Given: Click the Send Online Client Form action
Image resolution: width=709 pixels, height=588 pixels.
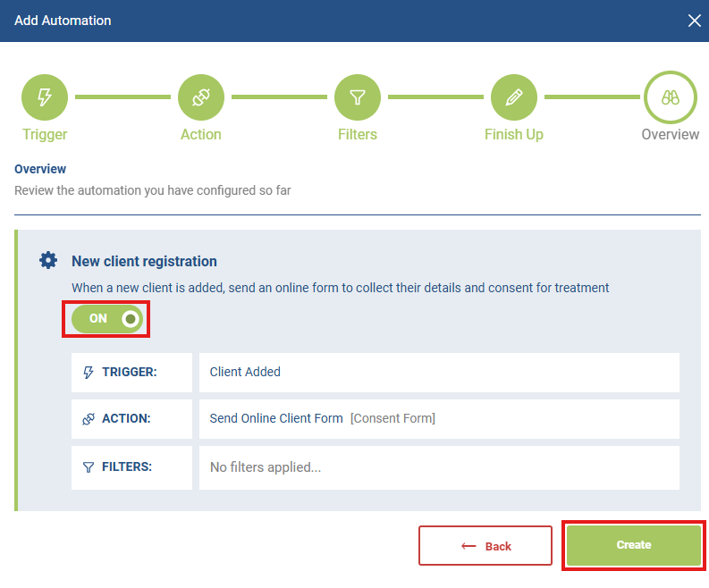Looking at the screenshot, I should 276,418.
